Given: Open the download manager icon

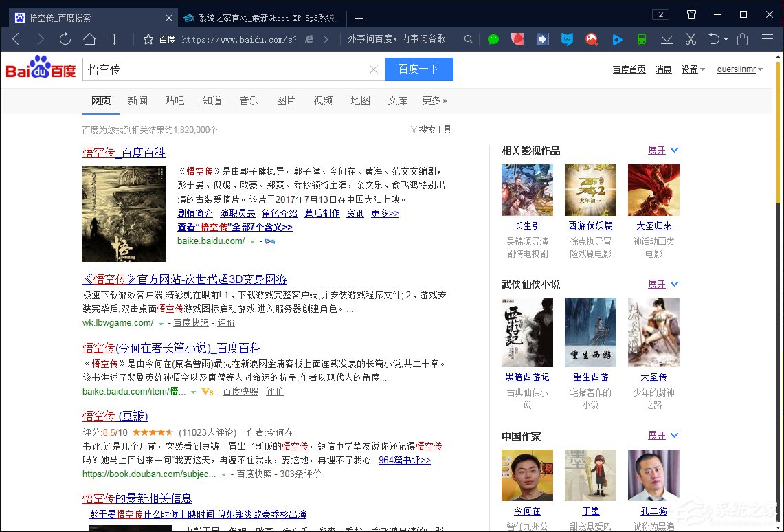Looking at the screenshot, I should (666, 39).
